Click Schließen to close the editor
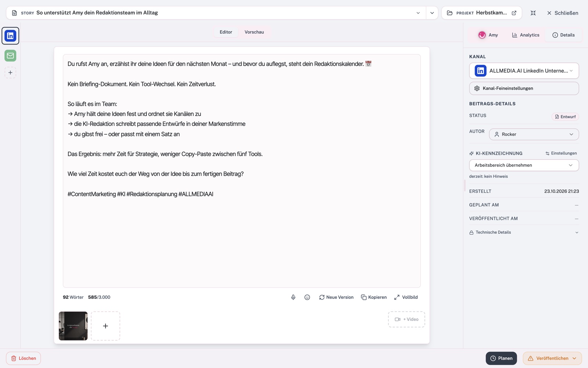The width and height of the screenshot is (588, 368). (x=562, y=13)
